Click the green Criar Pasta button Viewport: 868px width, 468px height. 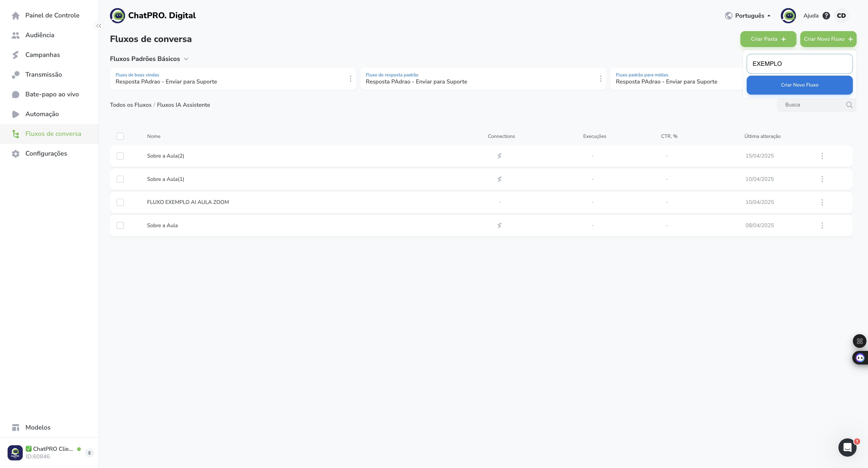coord(768,39)
